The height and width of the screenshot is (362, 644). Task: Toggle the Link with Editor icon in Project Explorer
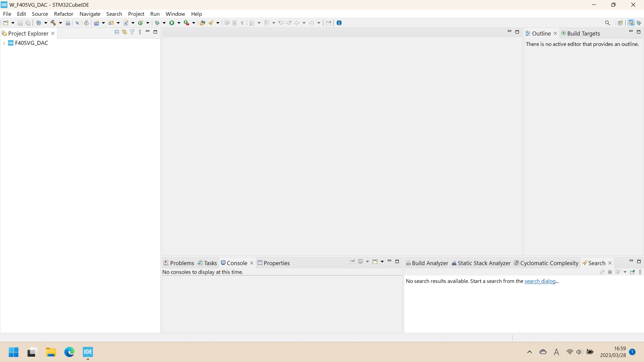124,32
